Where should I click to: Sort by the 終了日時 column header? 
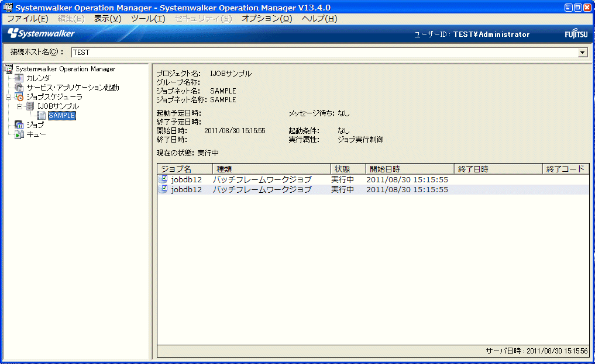(498, 169)
